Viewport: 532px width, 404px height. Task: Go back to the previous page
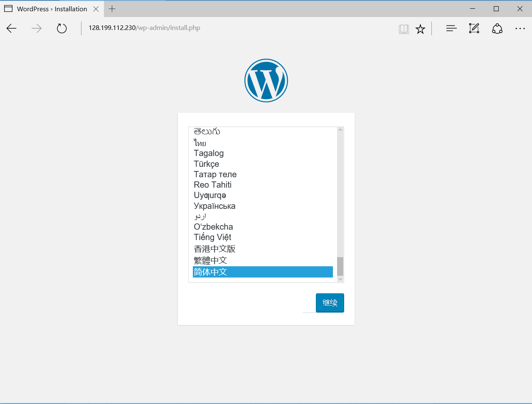(x=12, y=28)
